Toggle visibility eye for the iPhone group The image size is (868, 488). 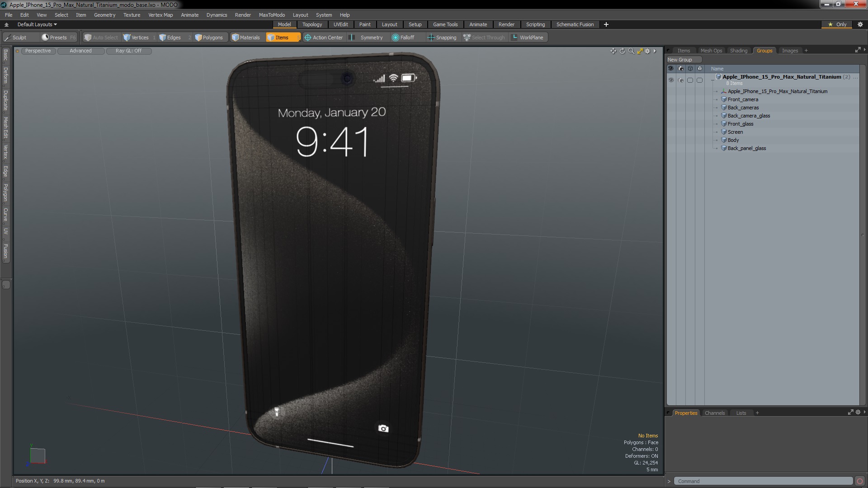click(x=671, y=80)
